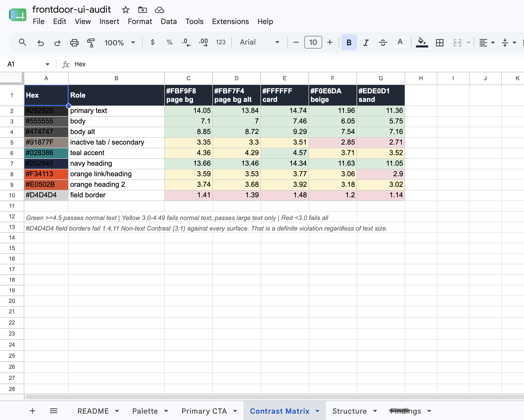The image size is (524, 420).
Task: Open the Tools menu
Action: [x=194, y=21]
